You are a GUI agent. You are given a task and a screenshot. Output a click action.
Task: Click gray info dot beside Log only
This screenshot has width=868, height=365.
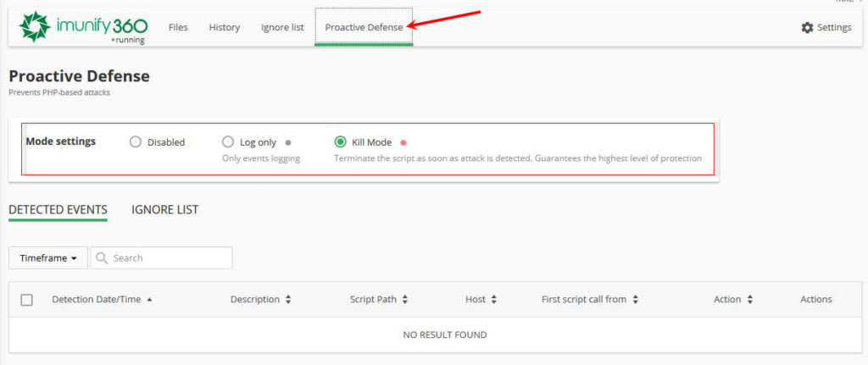click(288, 142)
